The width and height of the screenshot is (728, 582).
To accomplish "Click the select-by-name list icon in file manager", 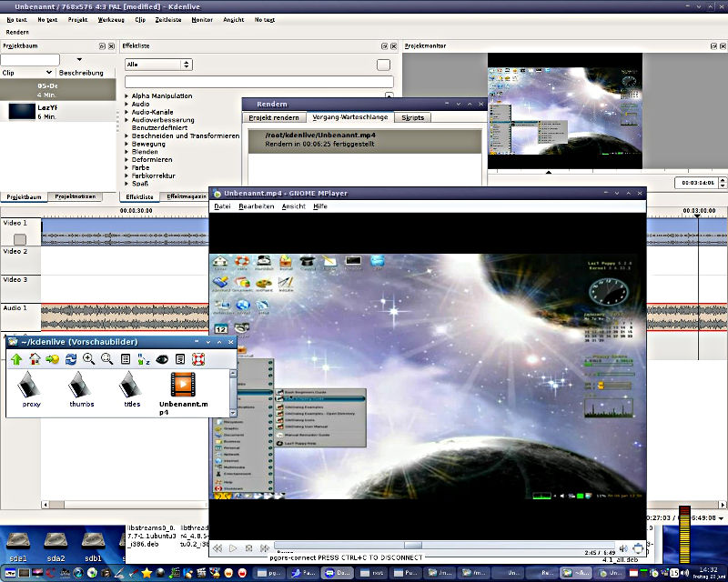I will [180, 359].
